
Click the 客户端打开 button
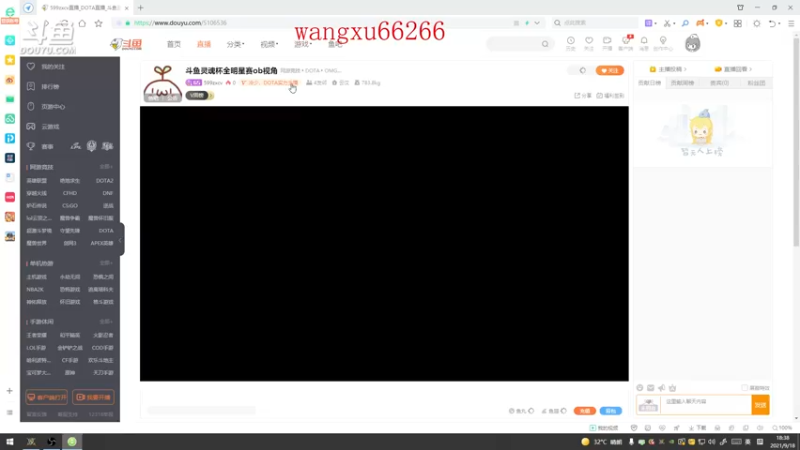point(46,397)
